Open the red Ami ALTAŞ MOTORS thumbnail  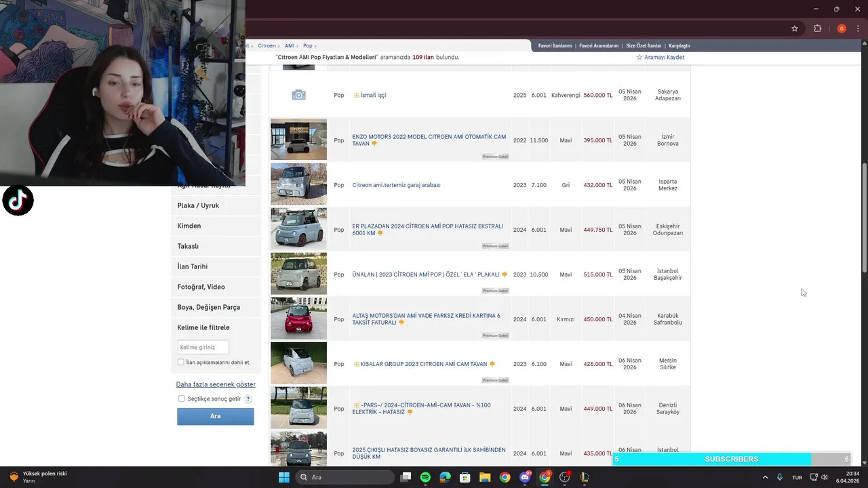(x=298, y=319)
